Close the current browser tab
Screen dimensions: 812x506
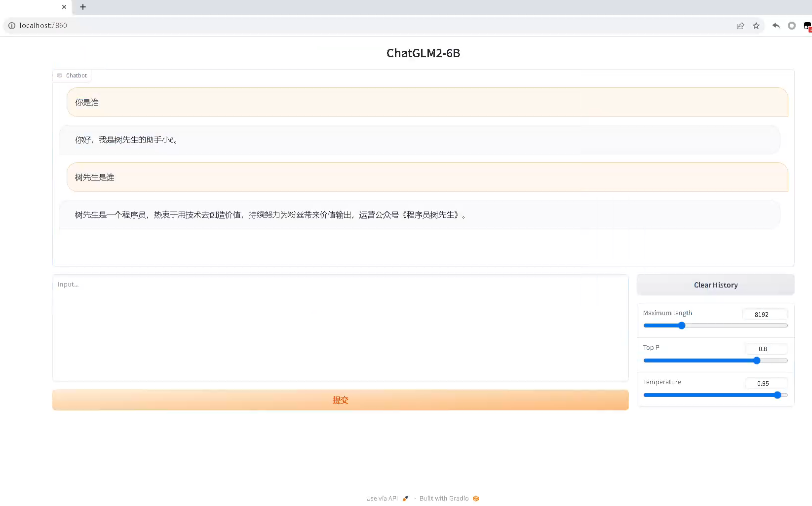pos(64,7)
